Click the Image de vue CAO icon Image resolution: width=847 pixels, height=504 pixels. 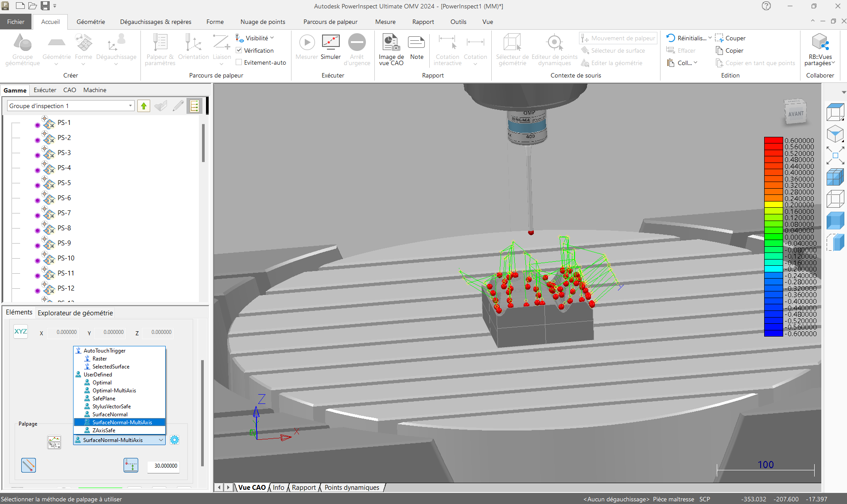point(391,43)
